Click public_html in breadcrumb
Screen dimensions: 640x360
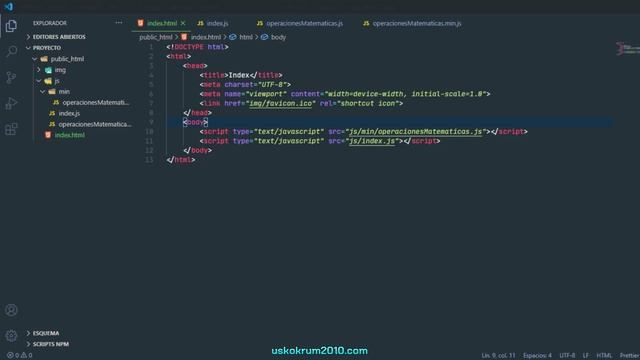point(156,37)
